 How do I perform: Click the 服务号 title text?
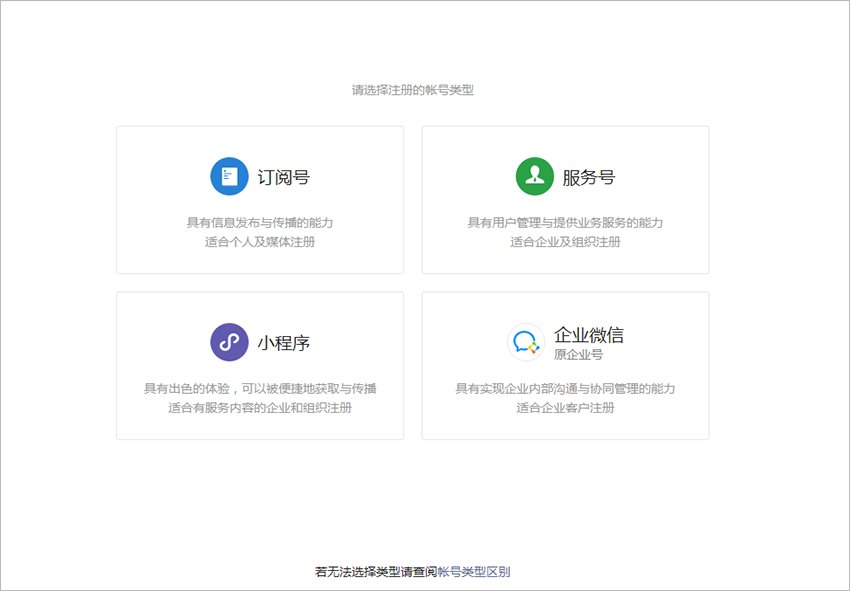pyautogui.click(x=589, y=175)
